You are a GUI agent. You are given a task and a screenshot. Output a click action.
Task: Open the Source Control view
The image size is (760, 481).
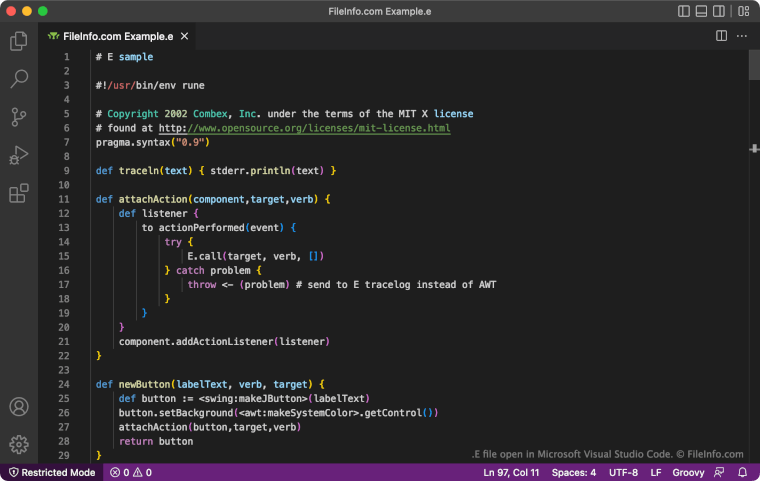18,117
